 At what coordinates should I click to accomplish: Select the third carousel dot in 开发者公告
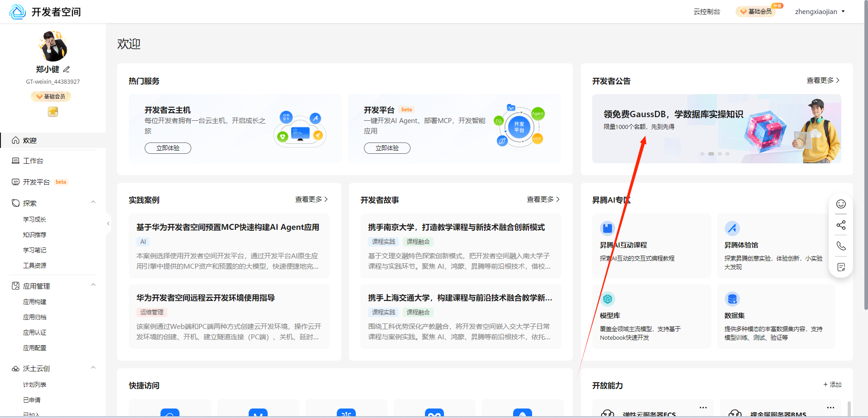[x=720, y=154]
